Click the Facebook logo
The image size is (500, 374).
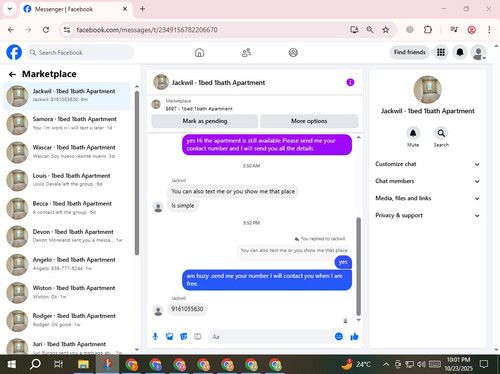[14, 52]
